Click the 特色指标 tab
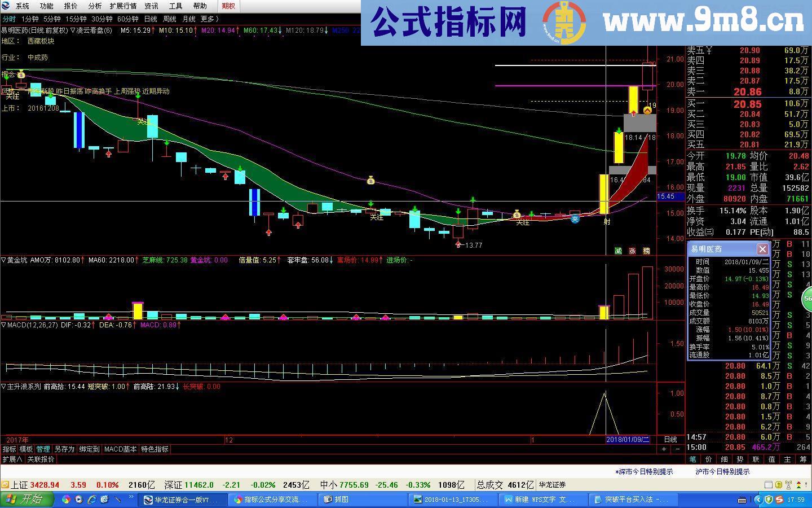 coord(155,449)
